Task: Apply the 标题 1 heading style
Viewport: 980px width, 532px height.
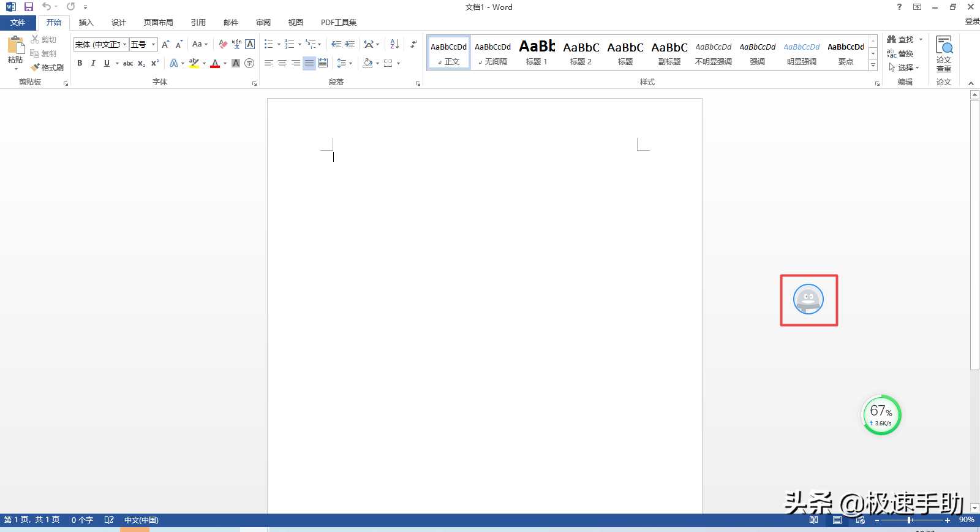Action: point(537,52)
